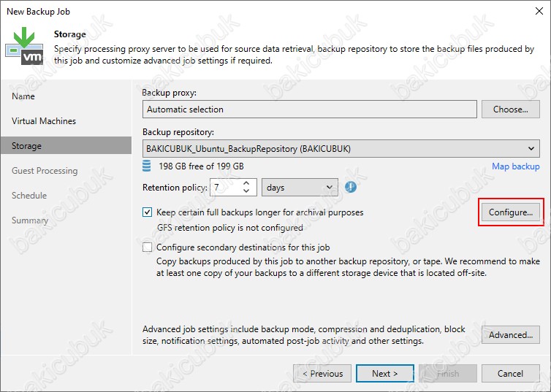Increase retention policy value with up arrow
The height and width of the screenshot is (392, 551).
(246, 183)
